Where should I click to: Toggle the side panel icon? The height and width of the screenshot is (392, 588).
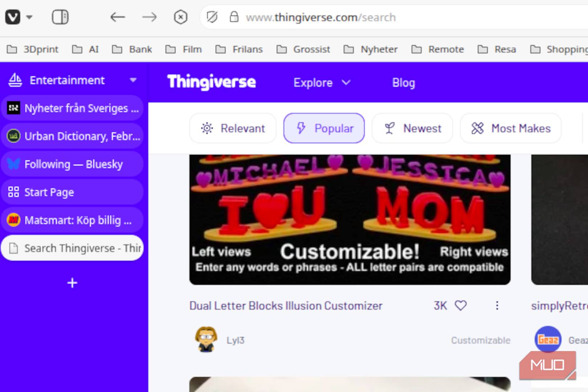pos(60,17)
